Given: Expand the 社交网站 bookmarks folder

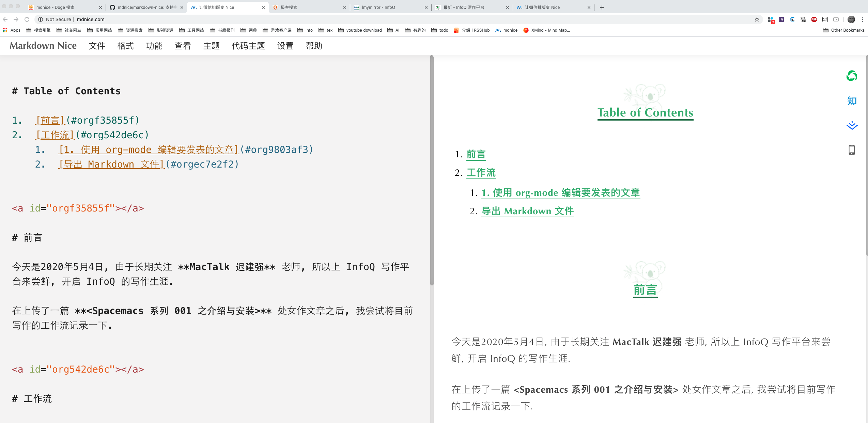Looking at the screenshot, I should coord(69,30).
